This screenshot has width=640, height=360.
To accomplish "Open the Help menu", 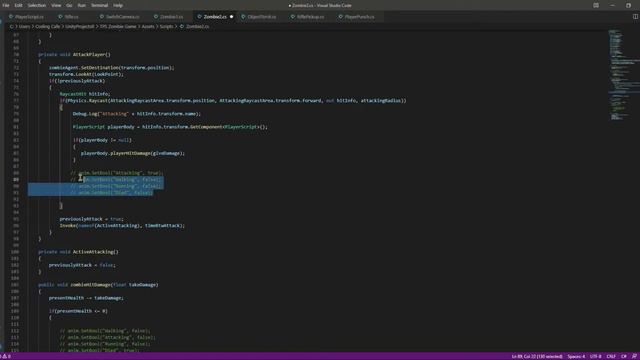I will (x=118, y=5).
